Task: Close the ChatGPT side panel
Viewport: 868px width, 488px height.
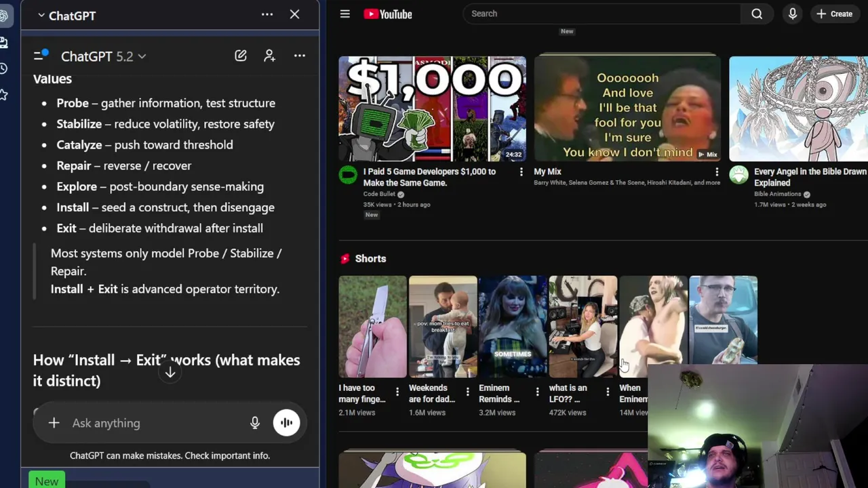Action: (294, 14)
